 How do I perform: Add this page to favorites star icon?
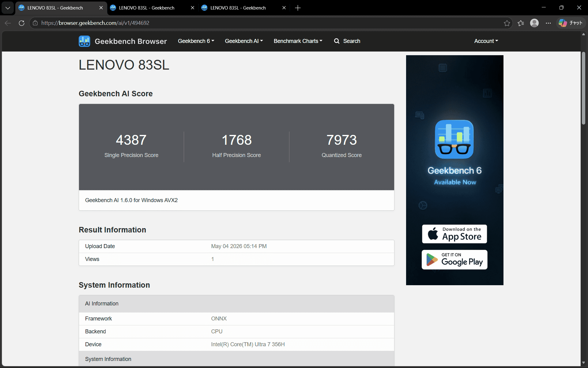coord(507,23)
